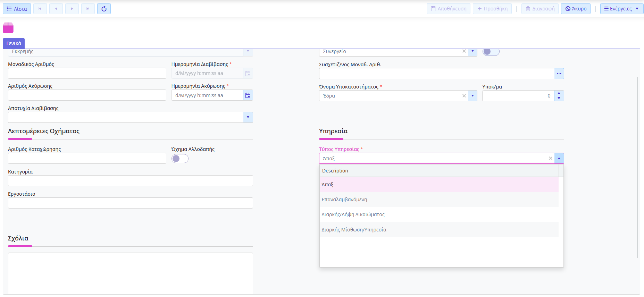Collapse the Τύπος Υπηρεσίας dropdown
This screenshot has height=297, width=644.
pyautogui.click(x=559, y=158)
